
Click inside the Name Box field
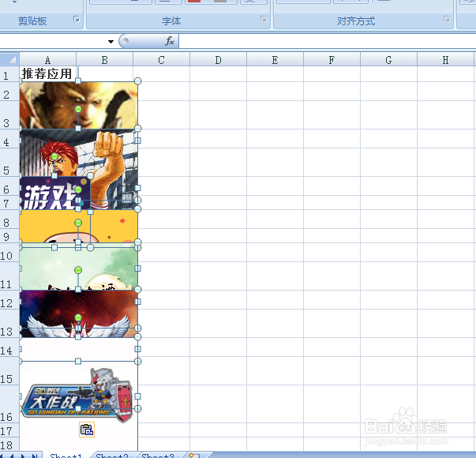pyautogui.click(x=53, y=42)
